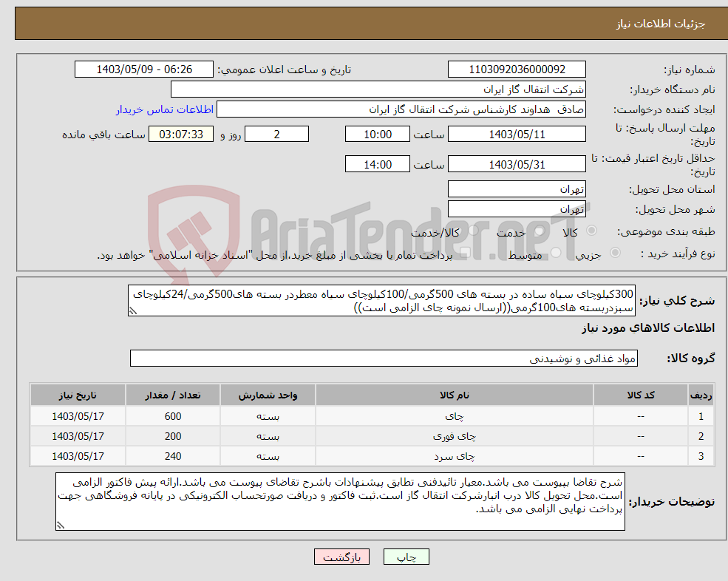Viewport: 728px width, 581px height.
Task: Click the گروه کالا field مواد غذائی و نوشیدنی
Action: (384, 359)
